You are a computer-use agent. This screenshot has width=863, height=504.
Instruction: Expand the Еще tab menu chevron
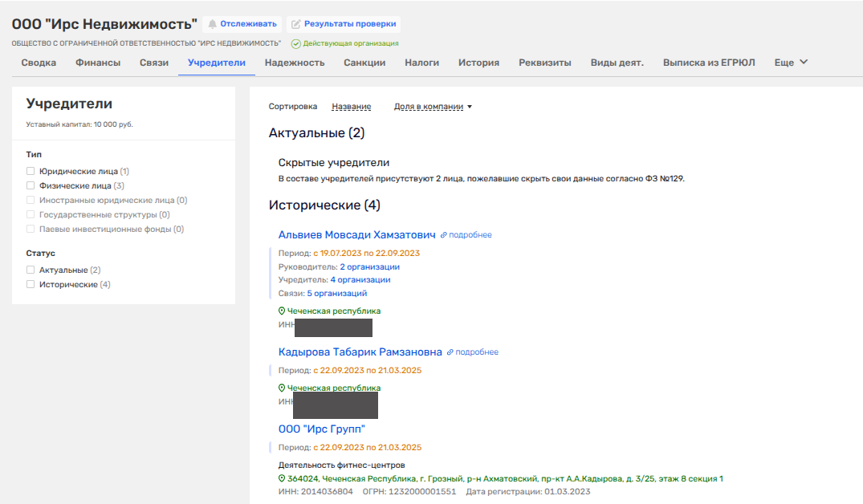(x=804, y=62)
